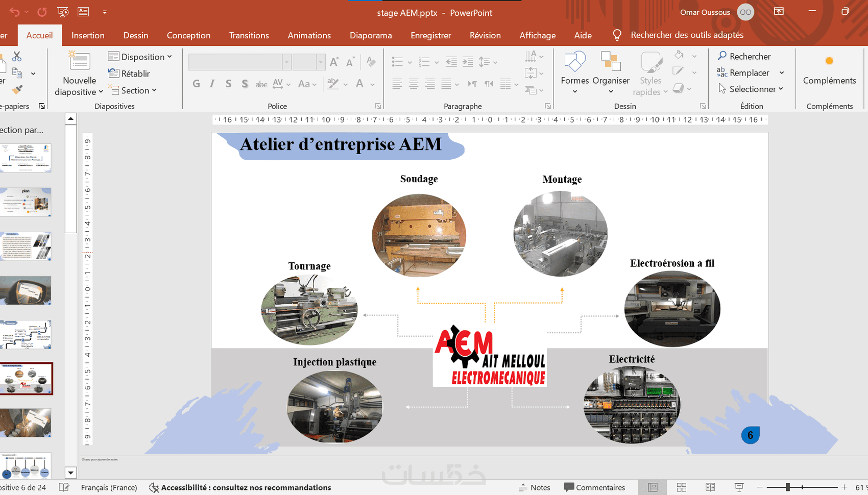Open Police font dialog launcher

pos(378,106)
